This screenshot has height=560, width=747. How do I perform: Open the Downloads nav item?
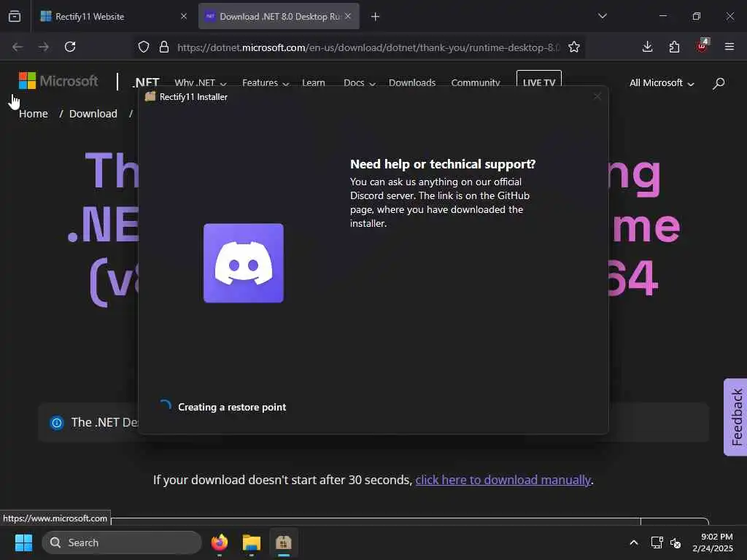pyautogui.click(x=412, y=83)
